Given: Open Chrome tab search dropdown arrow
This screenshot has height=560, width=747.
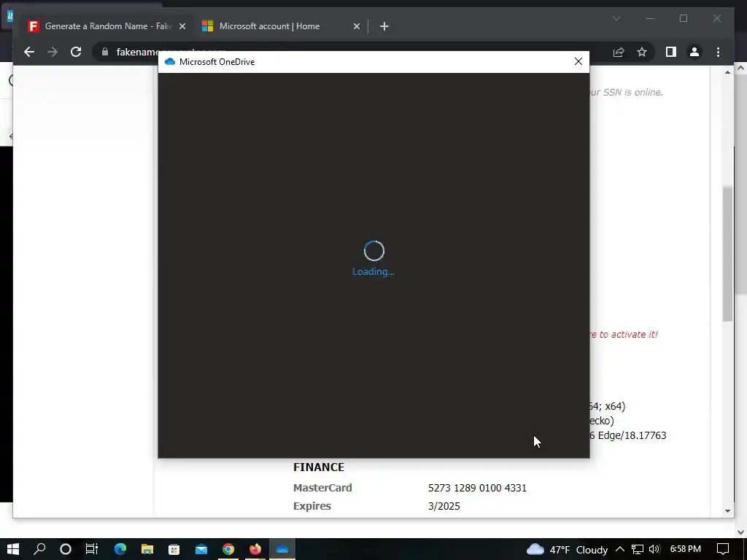Looking at the screenshot, I should (616, 18).
